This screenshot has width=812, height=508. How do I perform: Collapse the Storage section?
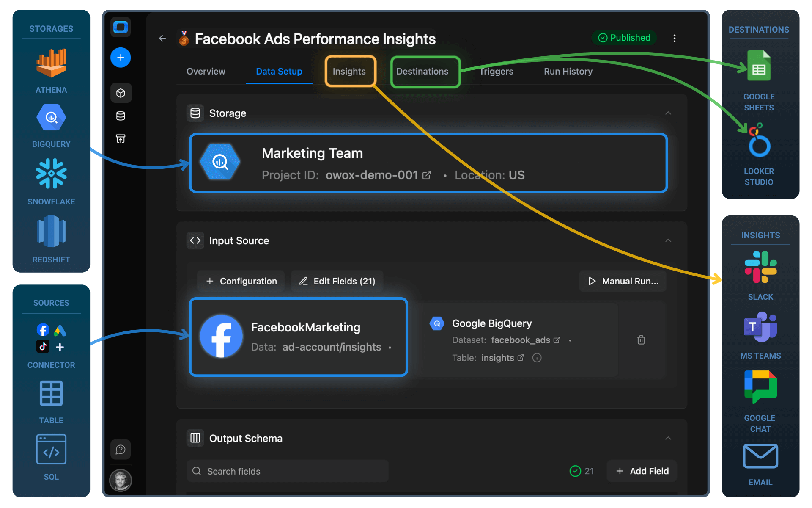[668, 113]
